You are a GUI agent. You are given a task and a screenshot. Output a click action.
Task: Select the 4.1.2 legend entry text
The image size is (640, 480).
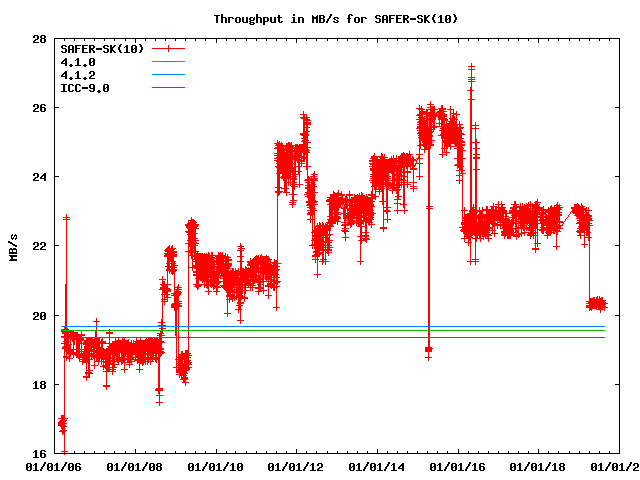(78, 75)
